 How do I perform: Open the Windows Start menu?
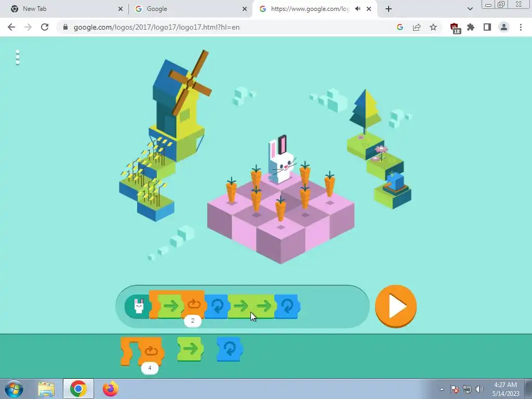[14, 389]
